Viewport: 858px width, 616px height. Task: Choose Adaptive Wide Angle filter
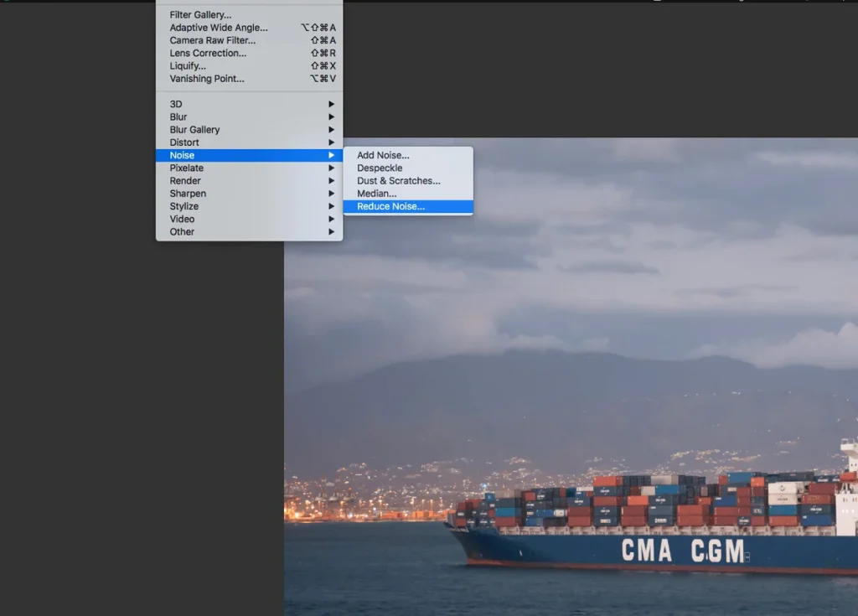pyautogui.click(x=249, y=28)
